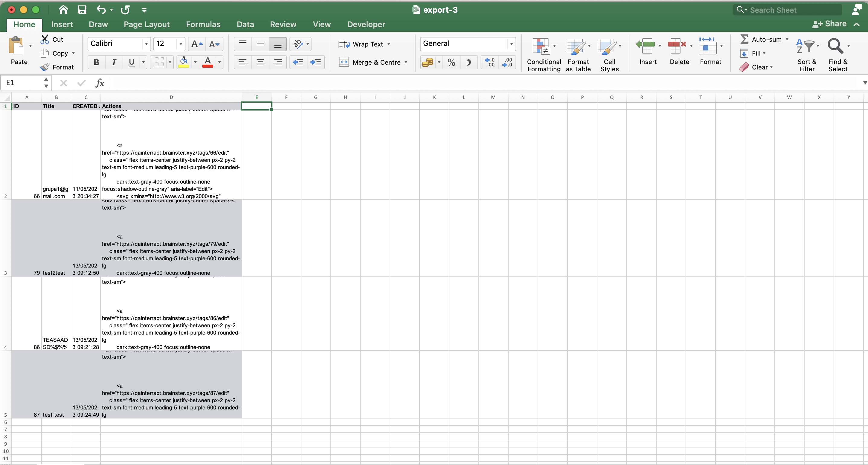Click the Increase indent icon

click(x=315, y=62)
